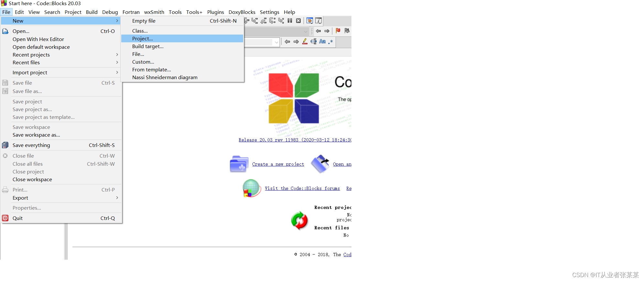The height and width of the screenshot is (281, 644).
Task: Select Project... in New submenu
Action: click(182, 38)
